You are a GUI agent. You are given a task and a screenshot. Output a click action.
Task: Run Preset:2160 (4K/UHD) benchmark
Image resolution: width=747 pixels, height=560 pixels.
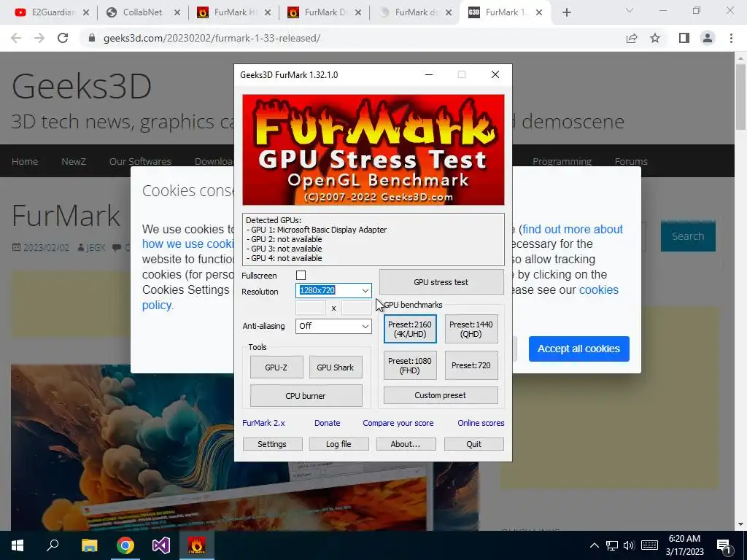tap(410, 329)
